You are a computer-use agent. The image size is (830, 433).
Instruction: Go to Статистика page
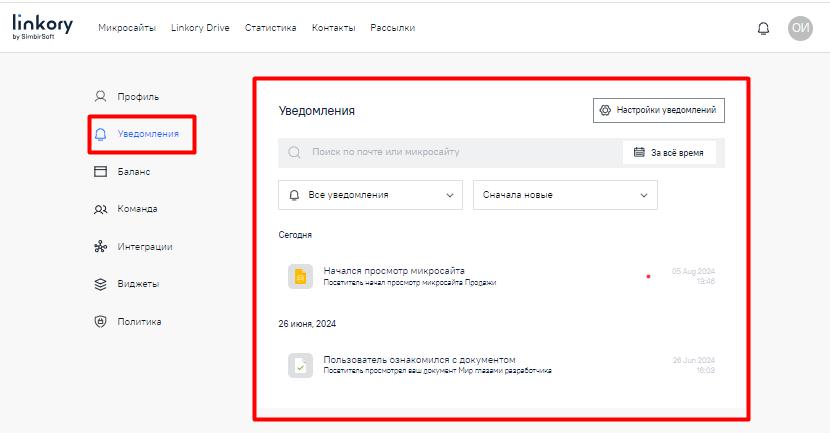pyautogui.click(x=270, y=28)
